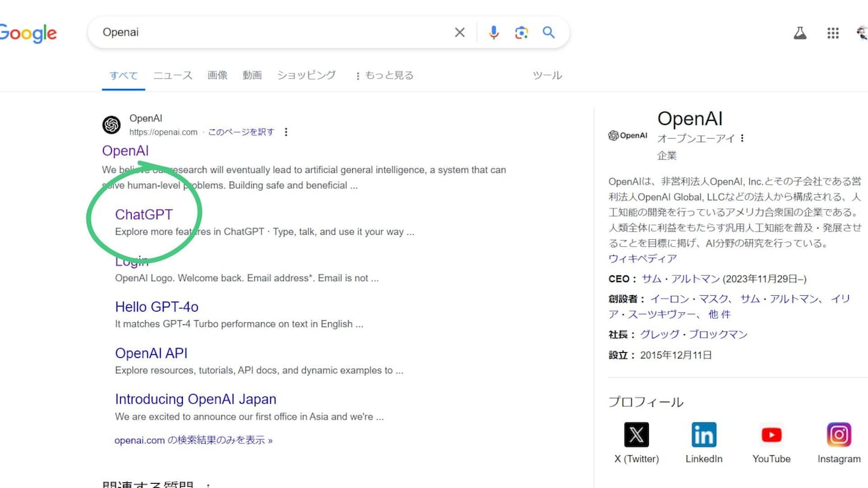This screenshot has width=868, height=488.
Task: Open the Hello GPT-4o sitelink
Action: (x=157, y=307)
